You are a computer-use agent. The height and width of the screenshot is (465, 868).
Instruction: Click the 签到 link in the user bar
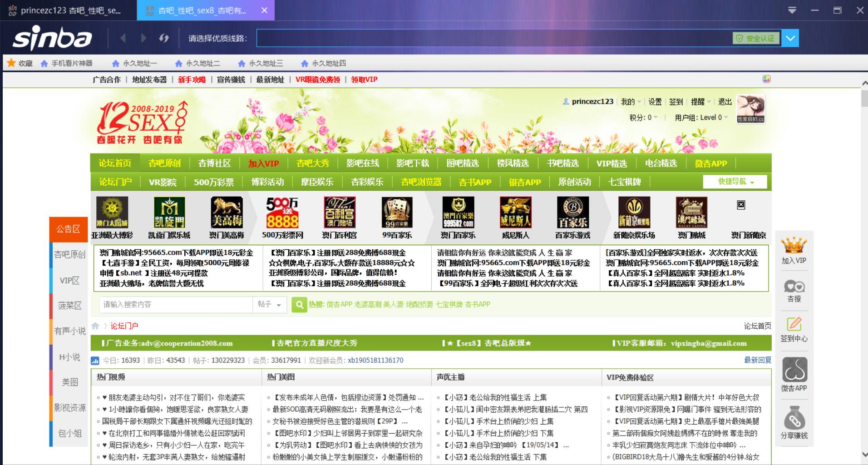pyautogui.click(x=676, y=102)
